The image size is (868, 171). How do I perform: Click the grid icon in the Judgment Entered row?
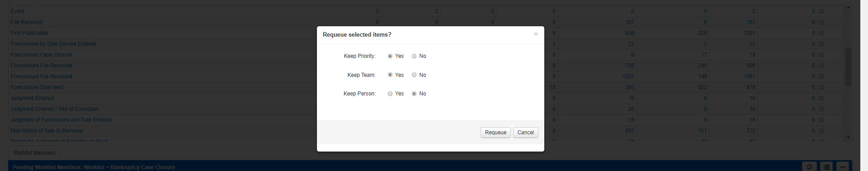coord(821,98)
